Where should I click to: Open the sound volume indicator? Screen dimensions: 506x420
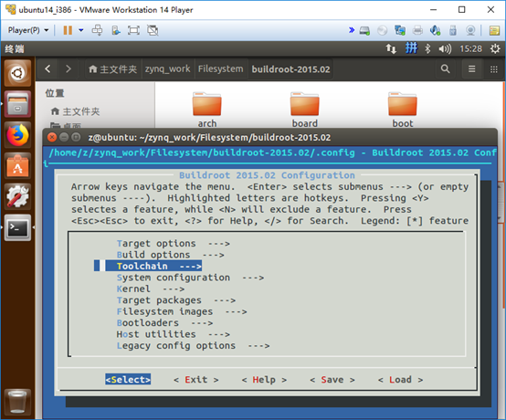tap(445, 49)
